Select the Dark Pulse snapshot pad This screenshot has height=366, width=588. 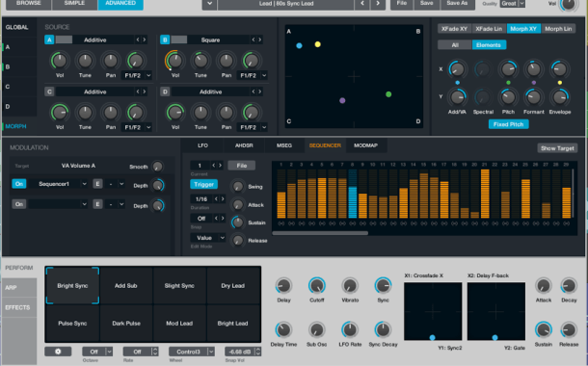[x=126, y=324]
